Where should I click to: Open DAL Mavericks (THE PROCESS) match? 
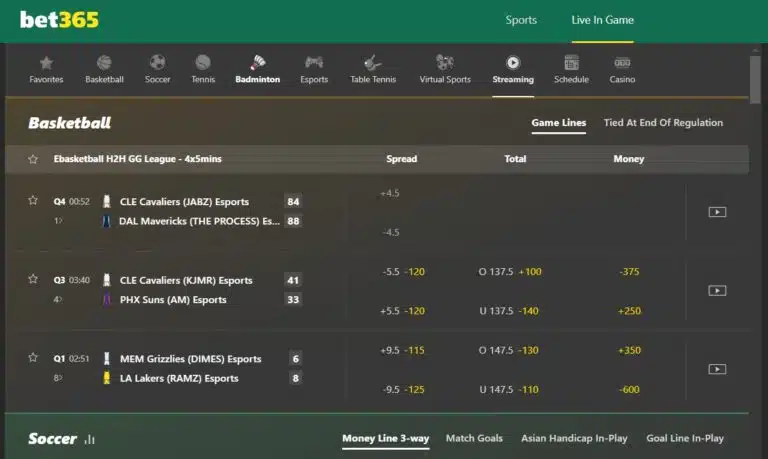coord(199,221)
